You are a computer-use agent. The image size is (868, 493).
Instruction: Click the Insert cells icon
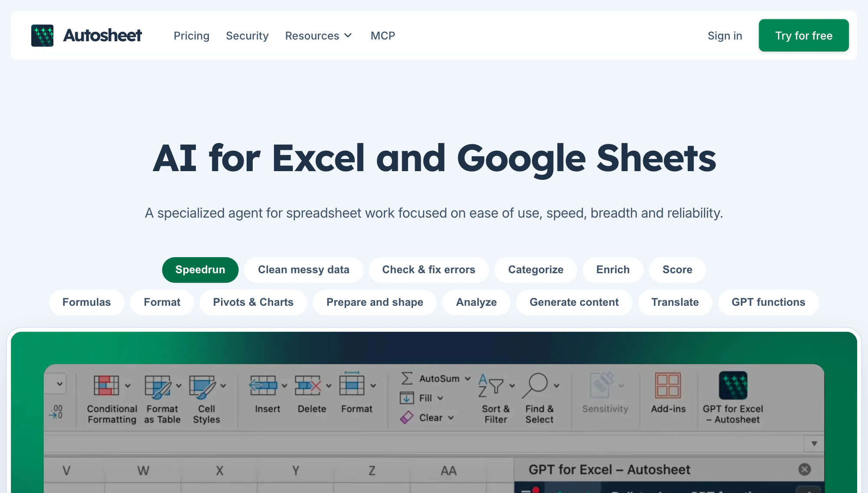(263, 385)
